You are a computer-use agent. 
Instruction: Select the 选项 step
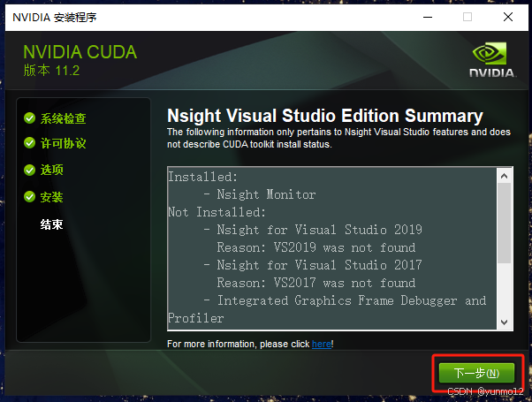click(51, 170)
